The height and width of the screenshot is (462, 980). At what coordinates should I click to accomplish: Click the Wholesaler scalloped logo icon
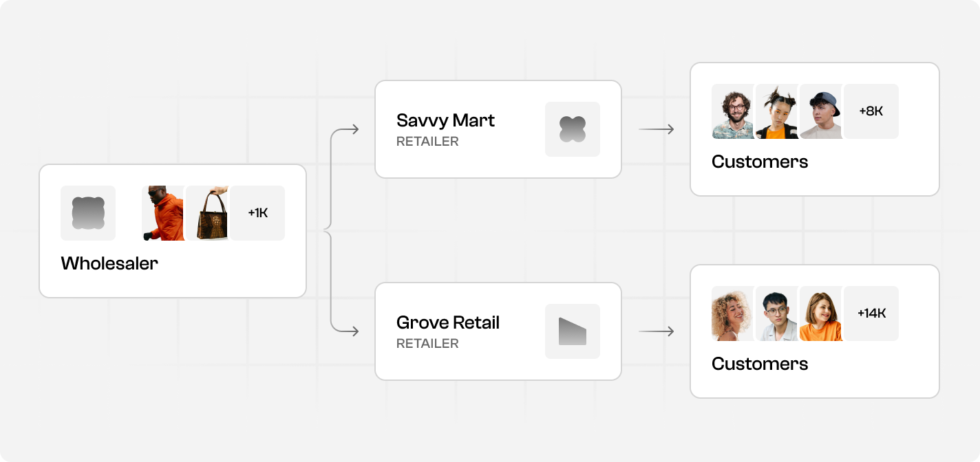[88, 213]
